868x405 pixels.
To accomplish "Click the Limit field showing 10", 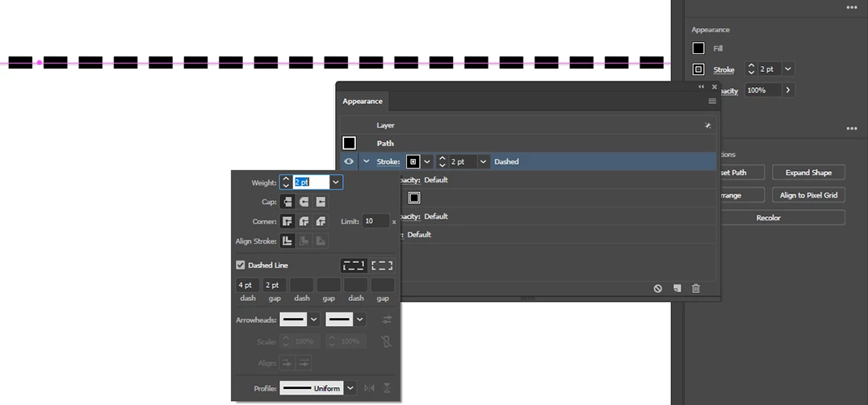I will point(376,221).
